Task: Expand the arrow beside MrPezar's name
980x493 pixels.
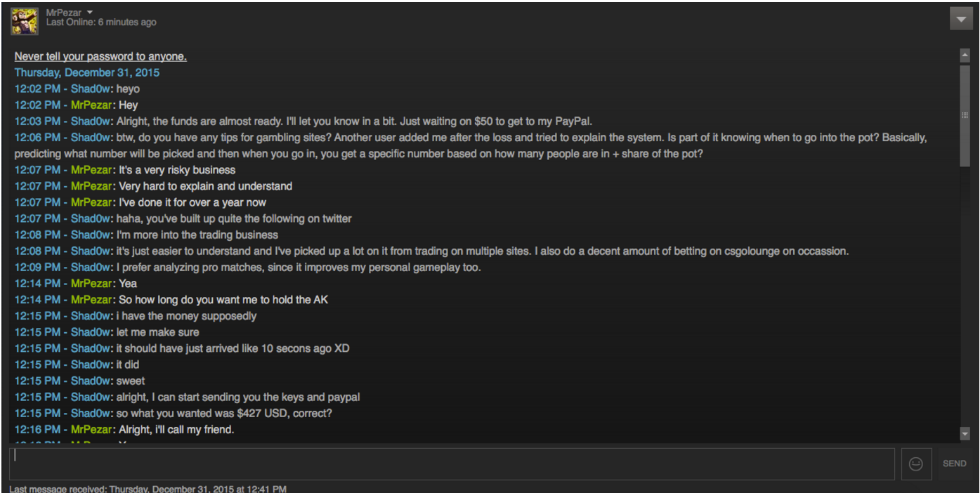Action: pos(90,13)
